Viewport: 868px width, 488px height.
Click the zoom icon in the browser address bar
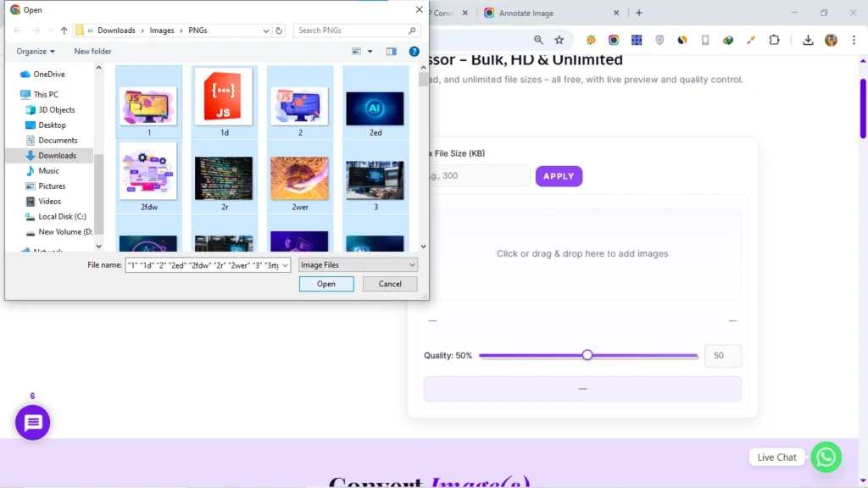point(538,40)
